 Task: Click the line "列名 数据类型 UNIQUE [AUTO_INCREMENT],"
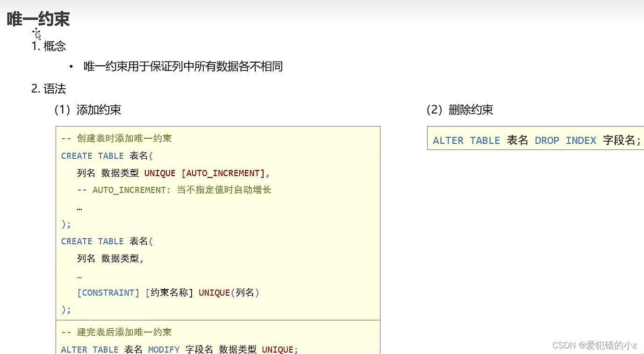173,173
